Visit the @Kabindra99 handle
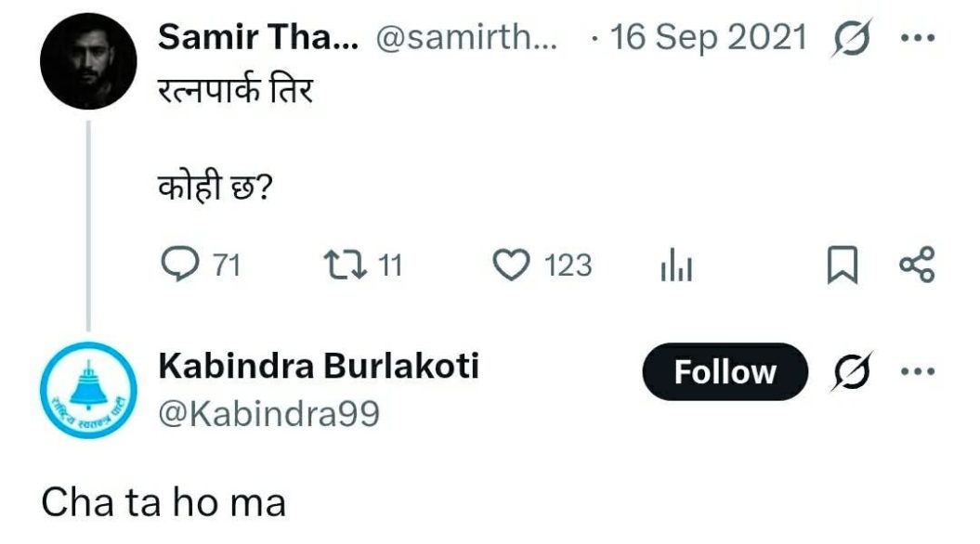 (269, 413)
